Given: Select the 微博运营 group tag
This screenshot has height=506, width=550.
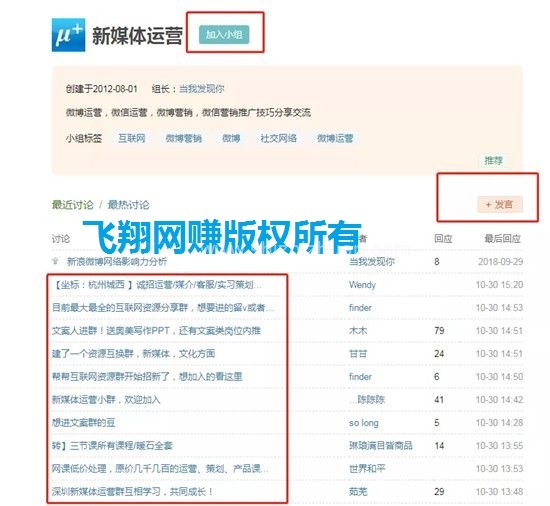Looking at the screenshot, I should click(335, 138).
